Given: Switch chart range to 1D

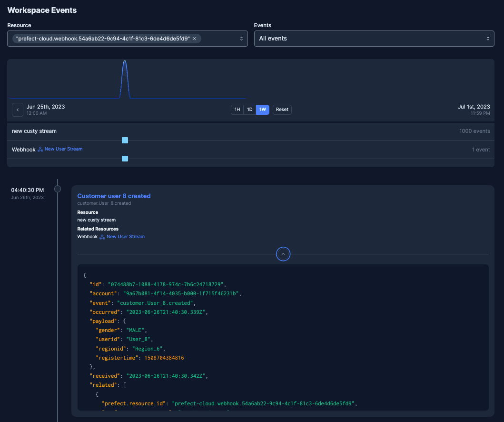Looking at the screenshot, I should point(249,110).
